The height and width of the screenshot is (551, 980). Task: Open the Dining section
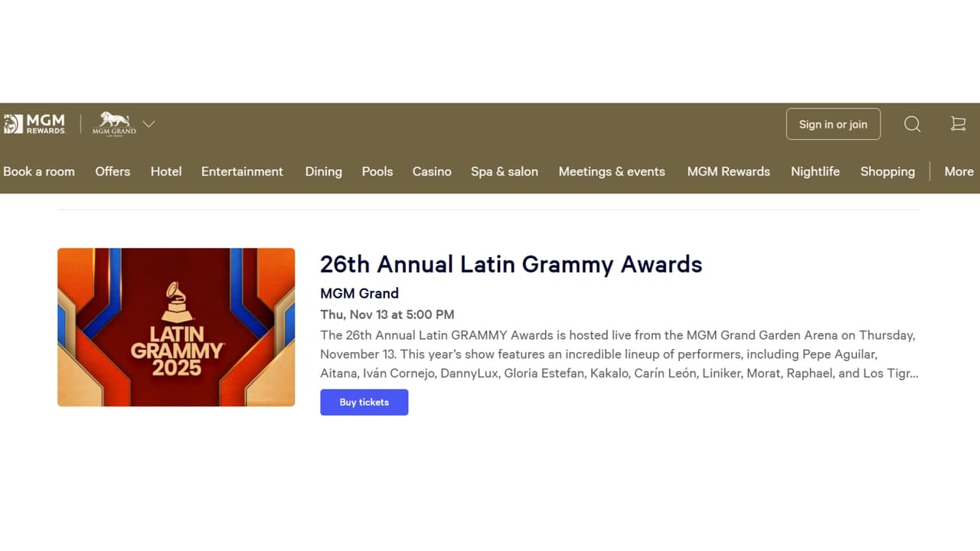[323, 171]
